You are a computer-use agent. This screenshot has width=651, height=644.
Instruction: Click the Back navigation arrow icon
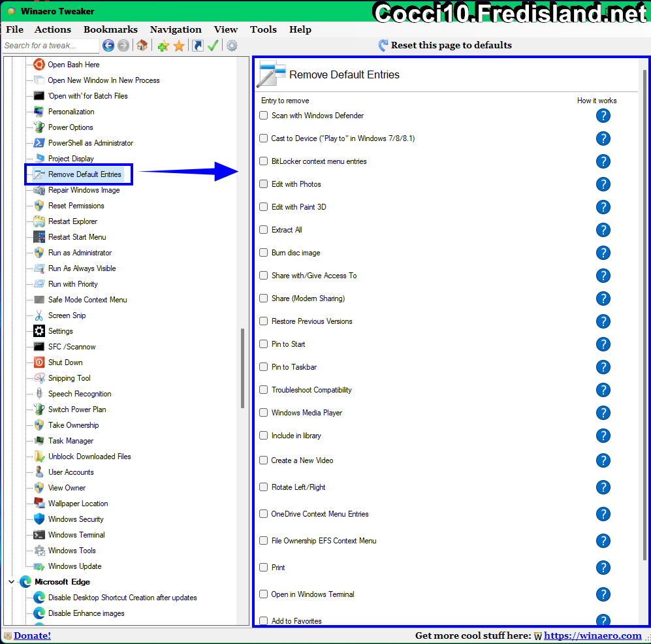pyautogui.click(x=108, y=45)
